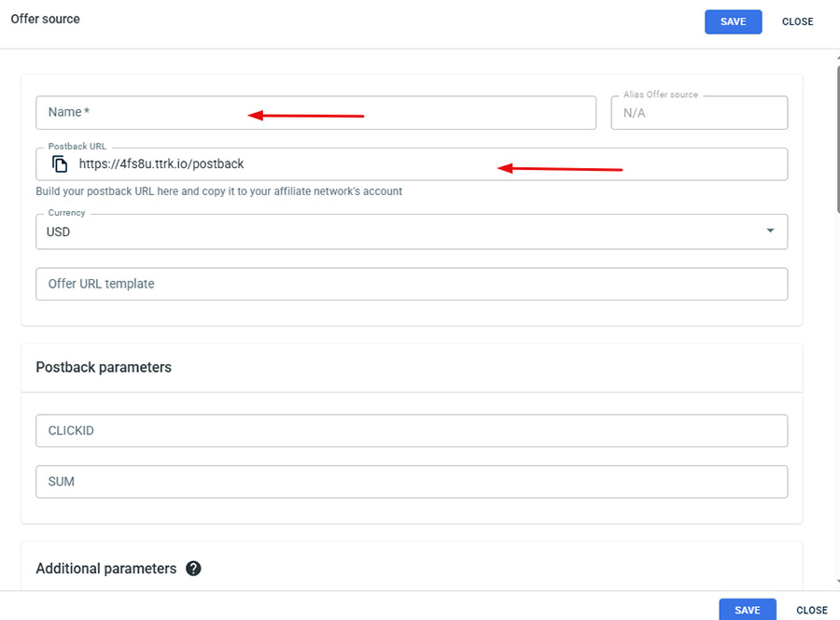Click into the Alias Offer source field
This screenshot has height=620, width=840.
tap(698, 113)
